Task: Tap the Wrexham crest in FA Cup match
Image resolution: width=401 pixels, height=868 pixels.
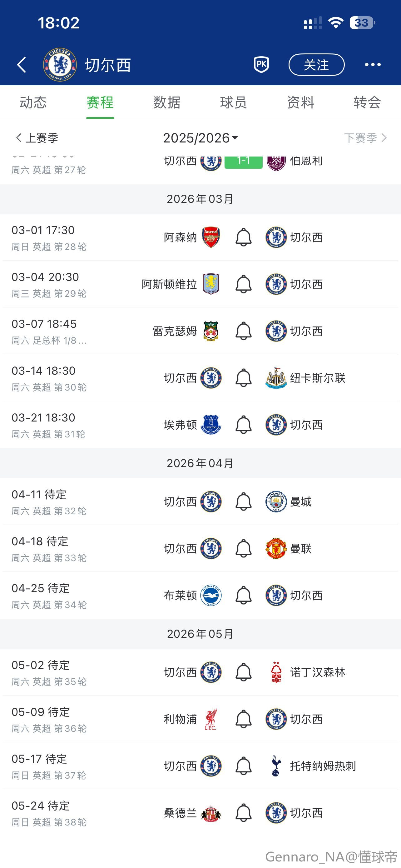Action: pos(211,331)
